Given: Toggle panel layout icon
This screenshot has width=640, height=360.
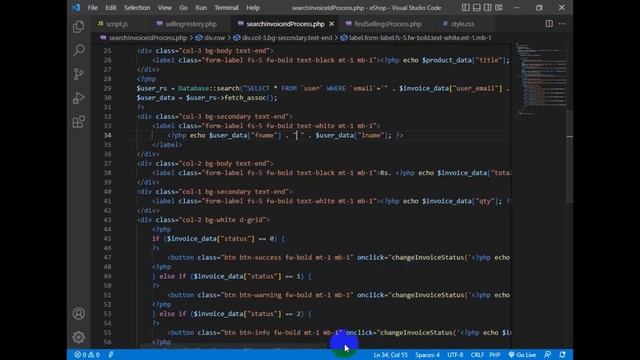Looking at the screenshot, I should (477, 7).
